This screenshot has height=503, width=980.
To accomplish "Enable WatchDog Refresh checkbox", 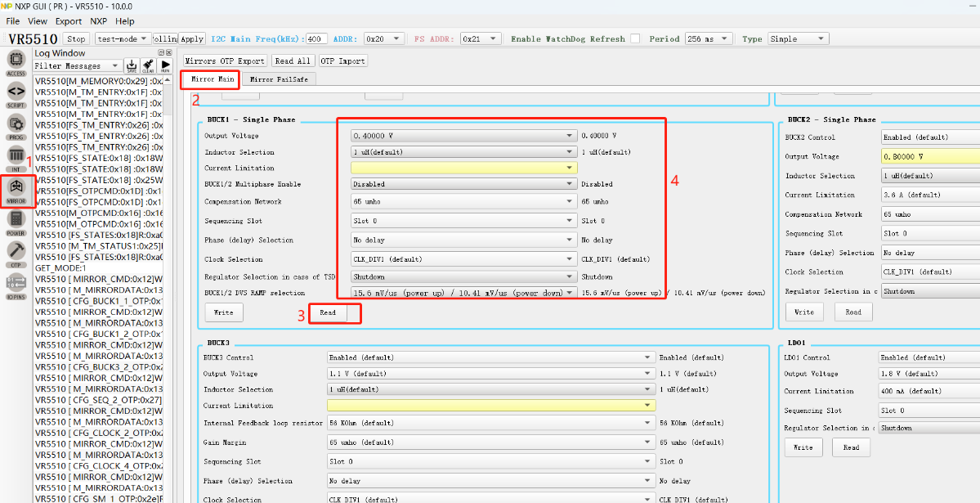I will point(633,38).
